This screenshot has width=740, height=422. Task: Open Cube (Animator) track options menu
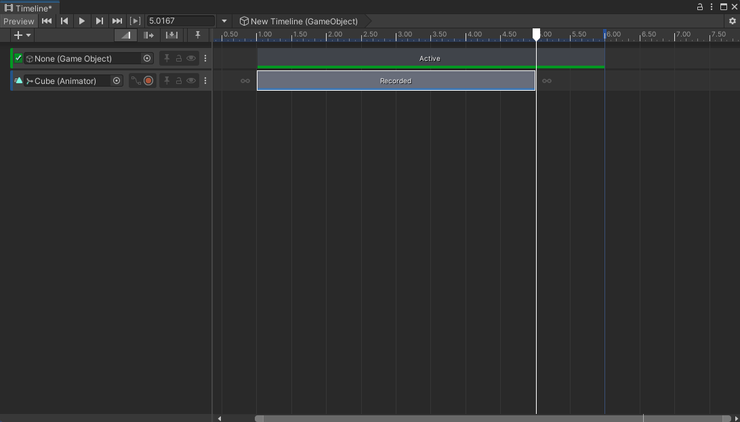[x=205, y=81]
